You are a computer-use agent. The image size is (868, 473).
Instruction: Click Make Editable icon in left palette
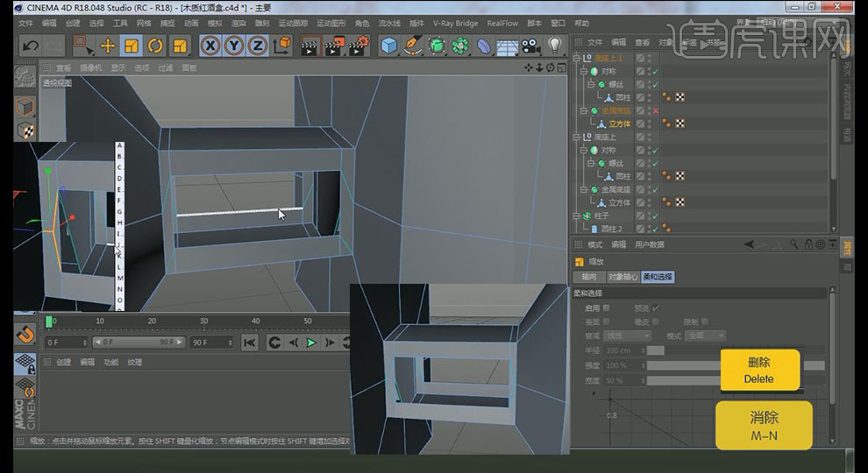25,77
